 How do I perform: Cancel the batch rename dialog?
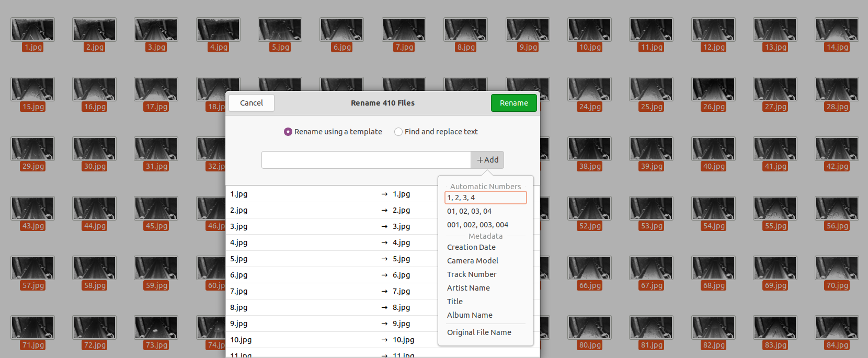(x=252, y=103)
